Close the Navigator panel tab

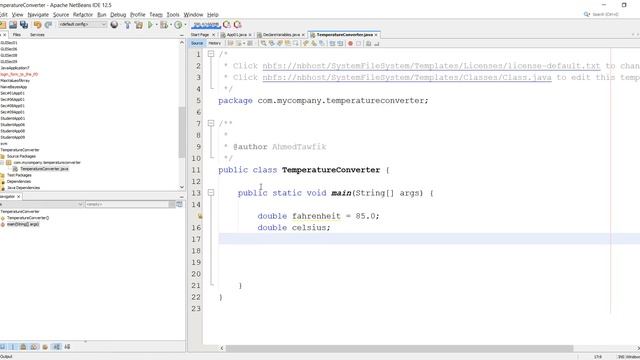pos(18,197)
